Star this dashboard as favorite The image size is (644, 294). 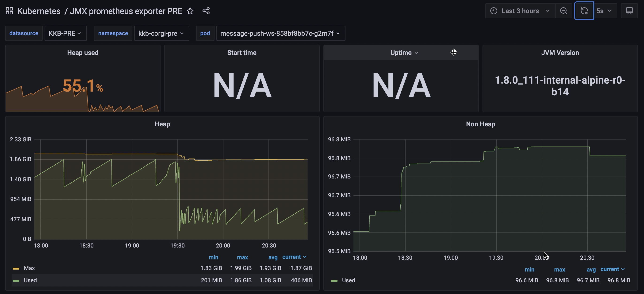(190, 11)
